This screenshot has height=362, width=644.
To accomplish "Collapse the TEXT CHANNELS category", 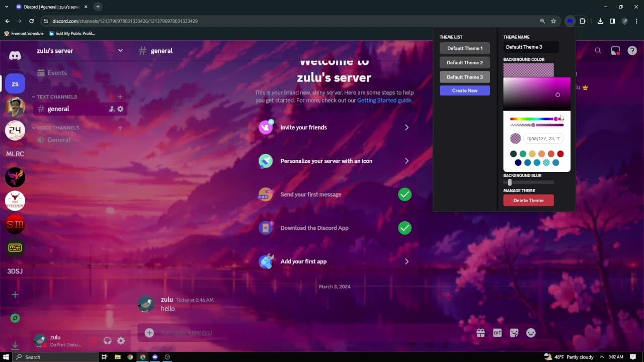I will [54, 97].
